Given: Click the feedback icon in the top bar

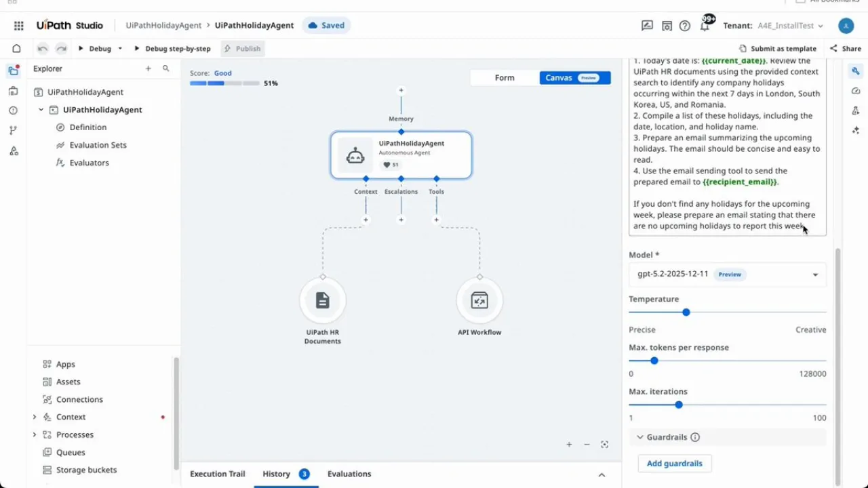Looking at the screenshot, I should pos(647,25).
